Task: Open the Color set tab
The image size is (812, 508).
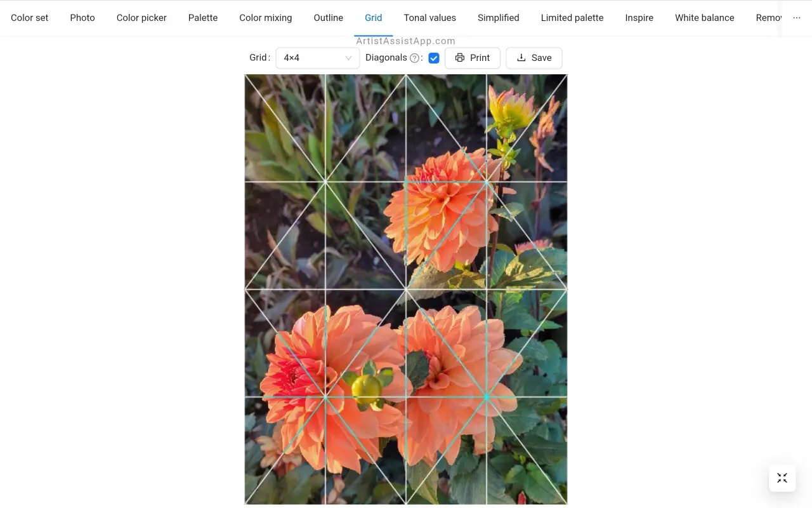Action: pos(30,18)
